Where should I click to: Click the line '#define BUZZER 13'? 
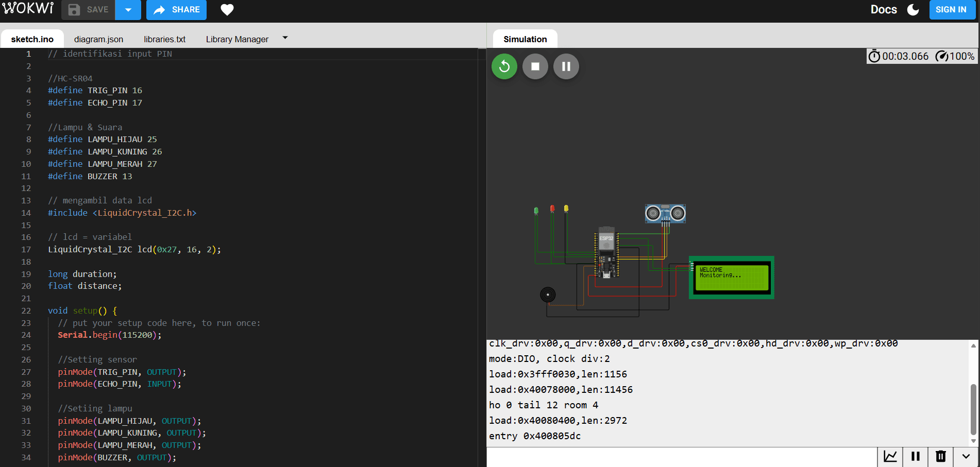(90, 176)
